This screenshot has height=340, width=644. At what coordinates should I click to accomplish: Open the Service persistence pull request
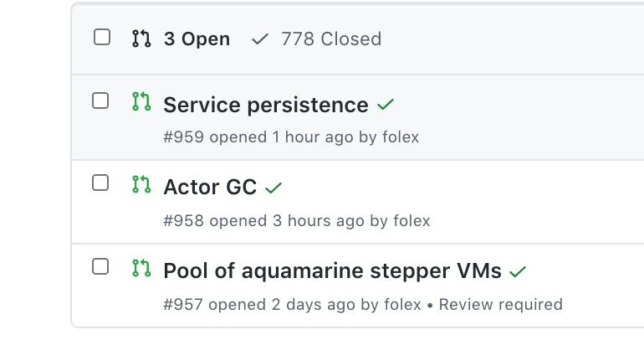pyautogui.click(x=266, y=105)
